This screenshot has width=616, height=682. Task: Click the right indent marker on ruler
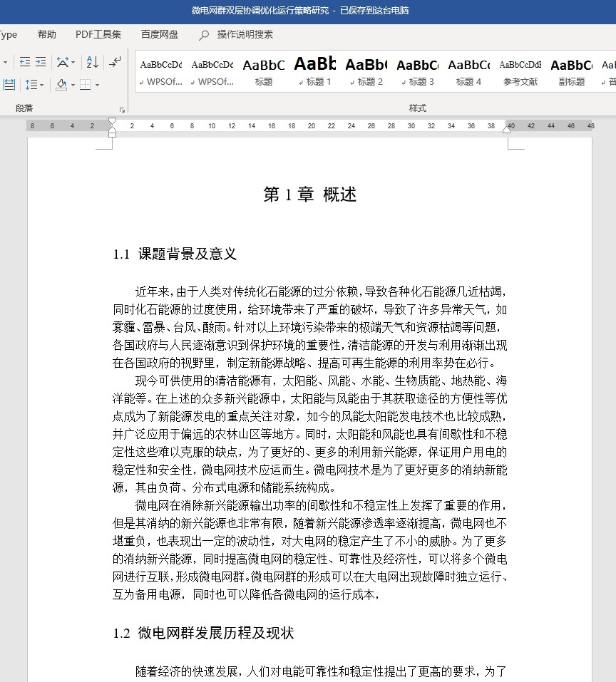click(507, 129)
